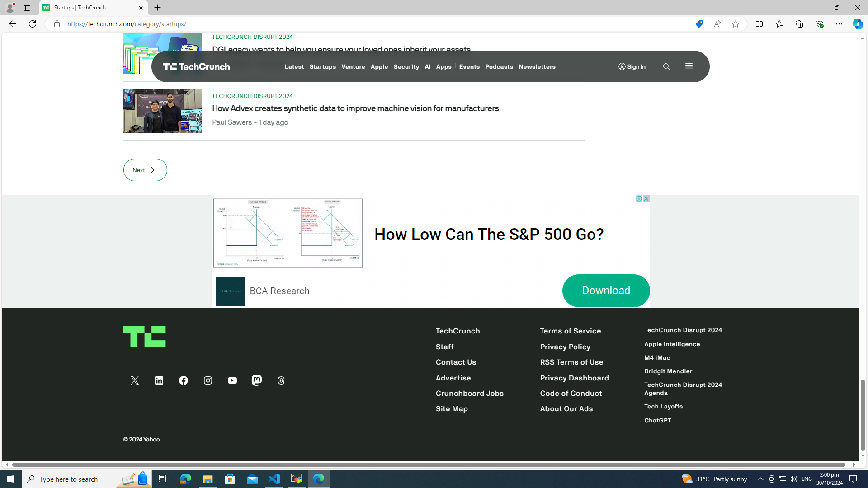Select Apple in TechCrunch nav
868x488 pixels.
tap(379, 66)
